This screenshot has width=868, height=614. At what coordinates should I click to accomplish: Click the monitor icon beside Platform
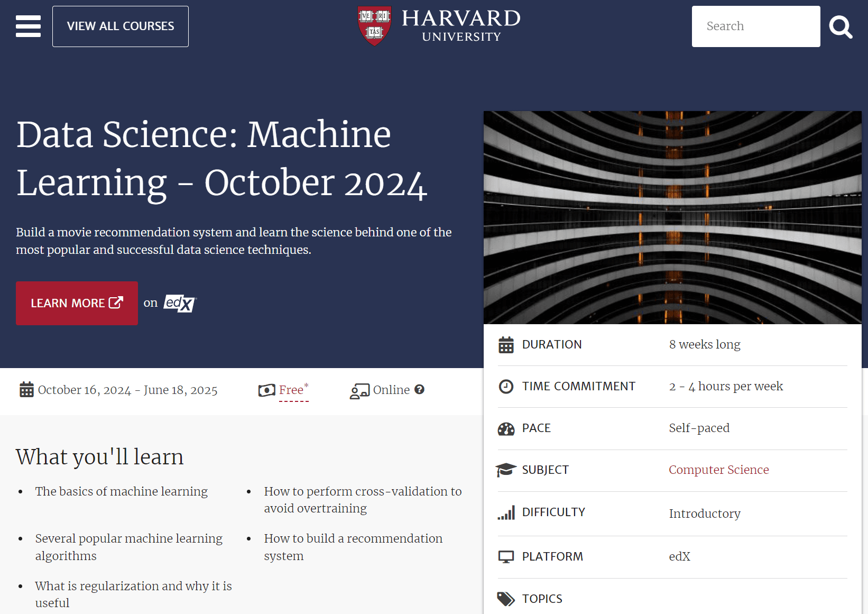pos(506,556)
